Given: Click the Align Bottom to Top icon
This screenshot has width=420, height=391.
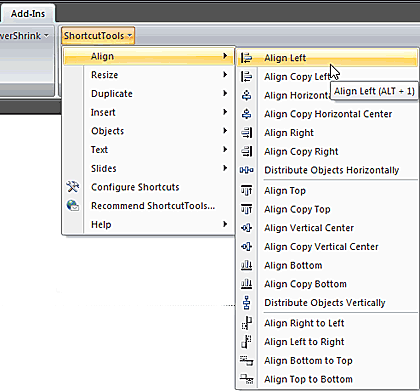Looking at the screenshot, I should [247, 360].
